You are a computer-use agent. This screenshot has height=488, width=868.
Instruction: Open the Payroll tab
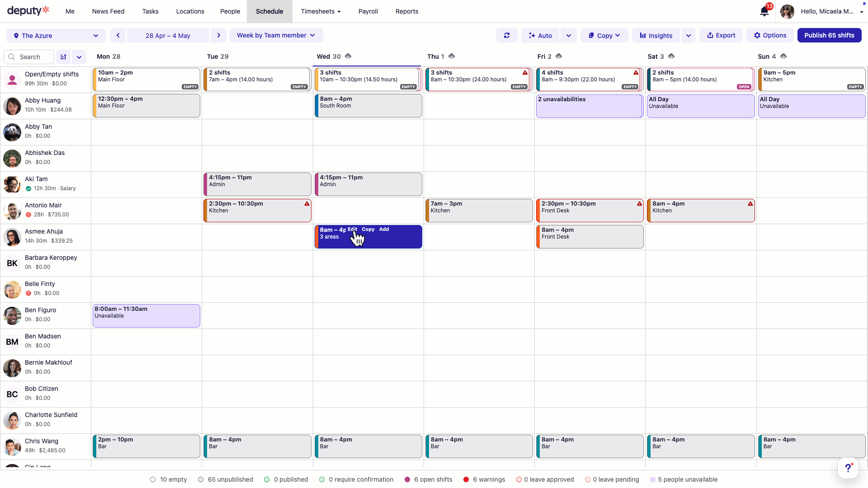[x=368, y=11]
